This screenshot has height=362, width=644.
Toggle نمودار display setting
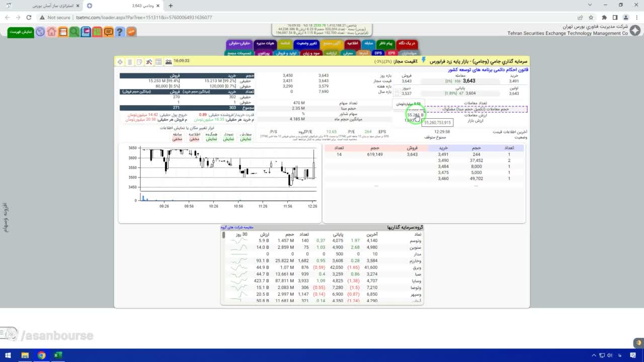click(x=228, y=139)
